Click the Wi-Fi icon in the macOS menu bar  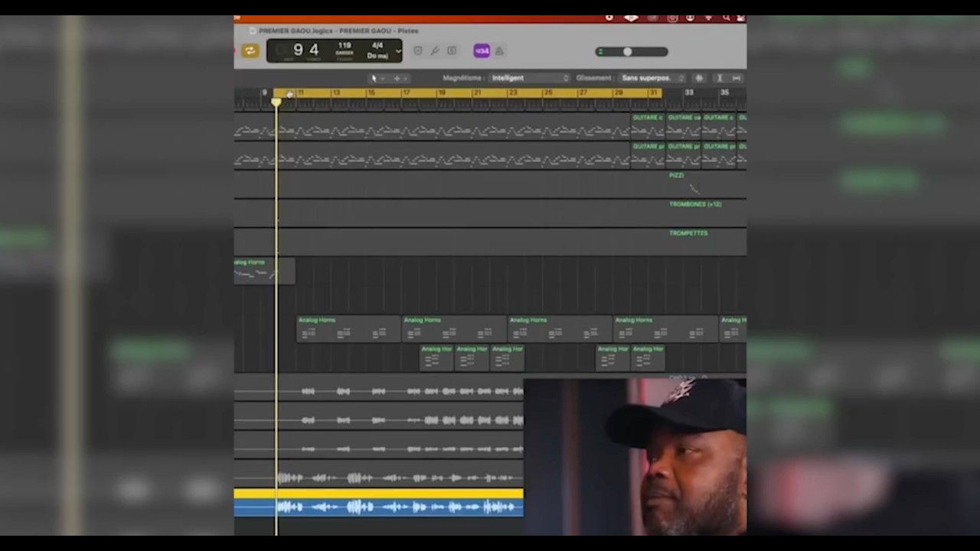tap(707, 18)
